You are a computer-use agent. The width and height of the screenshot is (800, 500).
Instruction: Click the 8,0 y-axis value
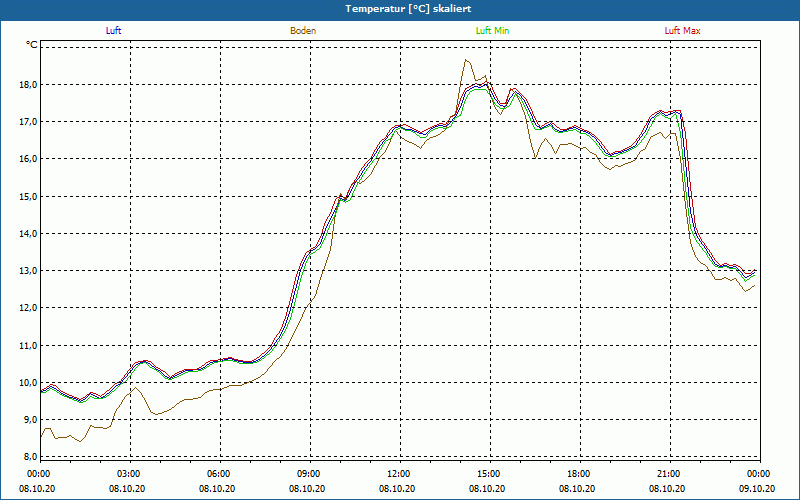pos(31,457)
